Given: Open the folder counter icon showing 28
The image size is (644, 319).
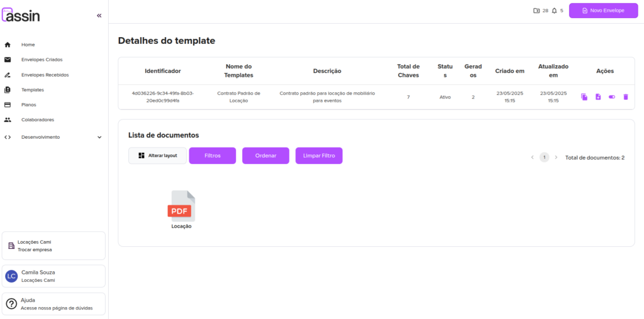Looking at the screenshot, I should (536, 11).
